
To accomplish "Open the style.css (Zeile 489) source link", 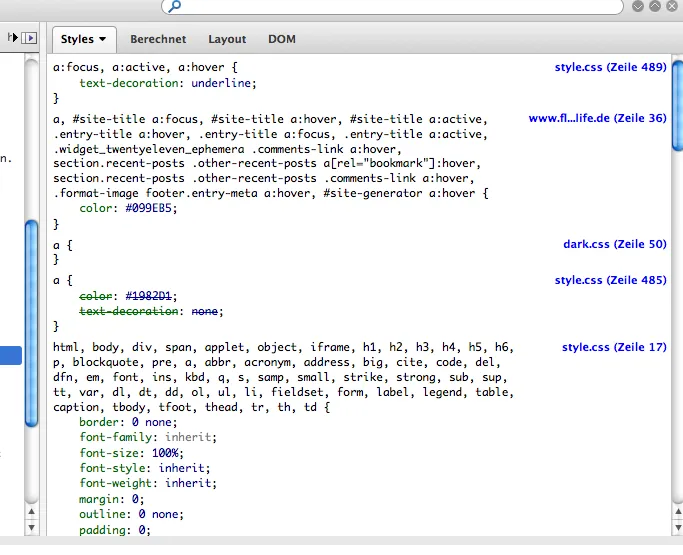I will 611,67.
